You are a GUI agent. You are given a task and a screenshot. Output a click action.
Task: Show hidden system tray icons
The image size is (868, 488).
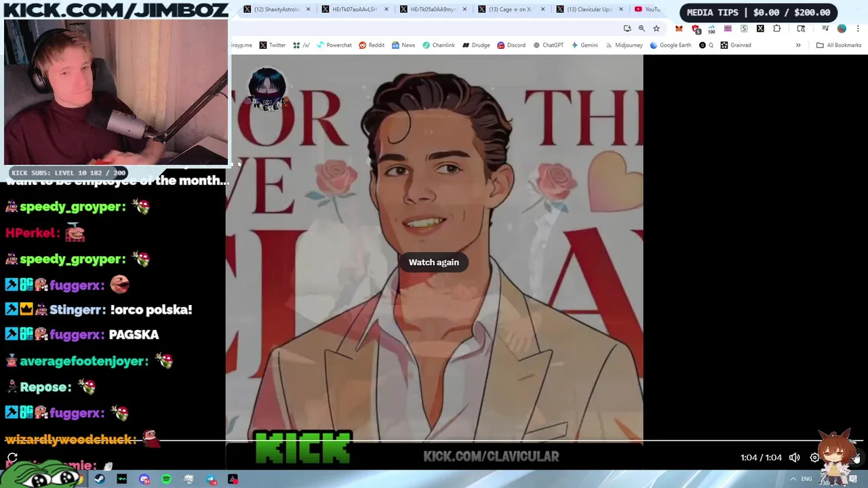tap(793, 479)
